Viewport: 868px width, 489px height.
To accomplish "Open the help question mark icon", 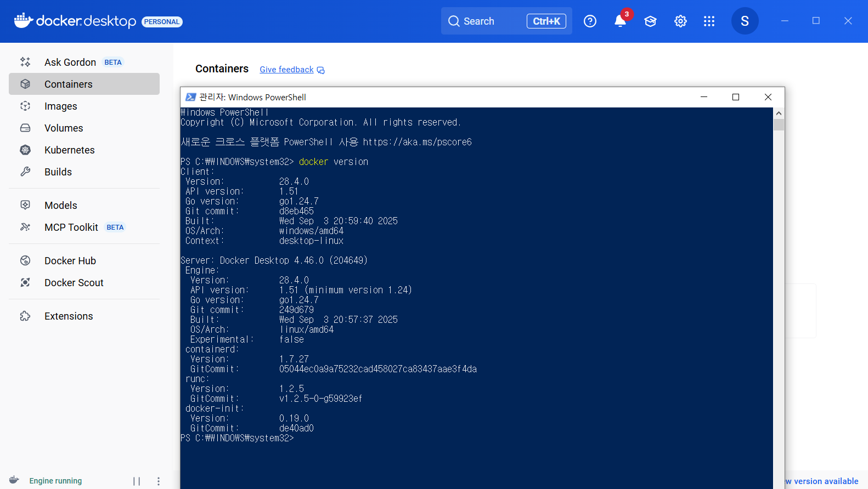I will click(x=590, y=21).
